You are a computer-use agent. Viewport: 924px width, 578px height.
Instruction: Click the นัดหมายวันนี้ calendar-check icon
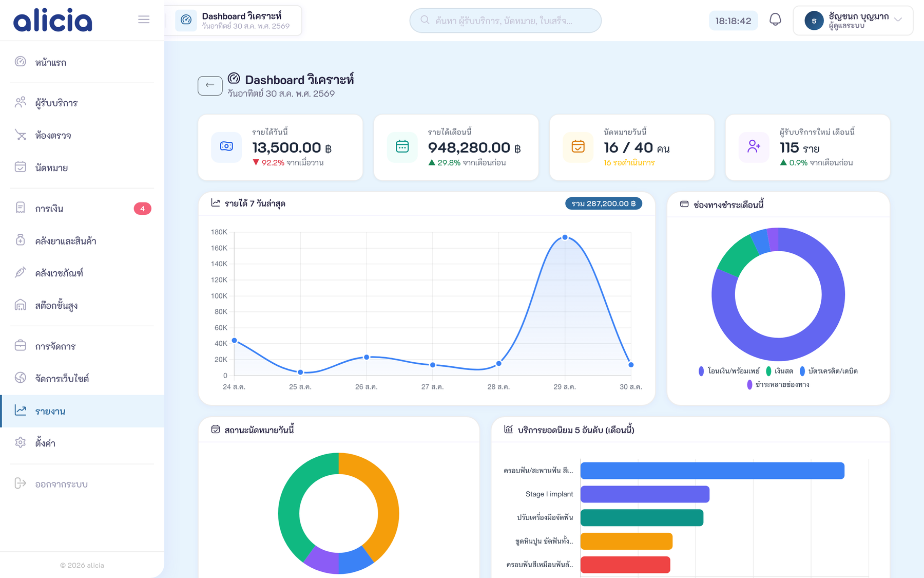click(x=578, y=146)
